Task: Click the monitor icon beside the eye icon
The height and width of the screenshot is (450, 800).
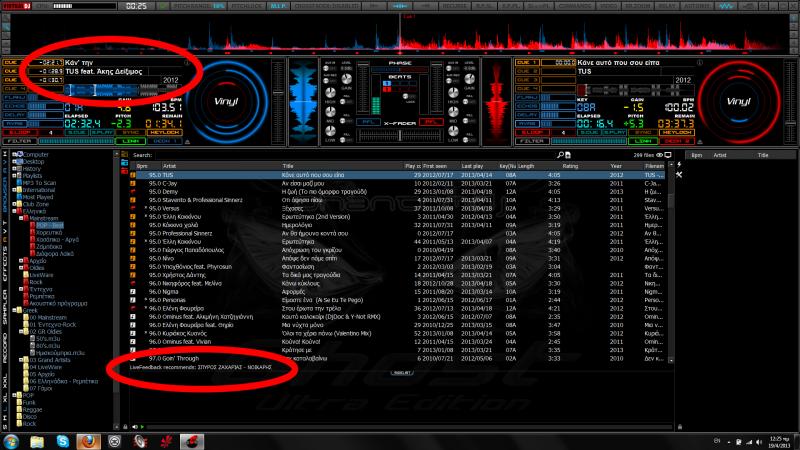Action: pyautogui.click(x=668, y=155)
